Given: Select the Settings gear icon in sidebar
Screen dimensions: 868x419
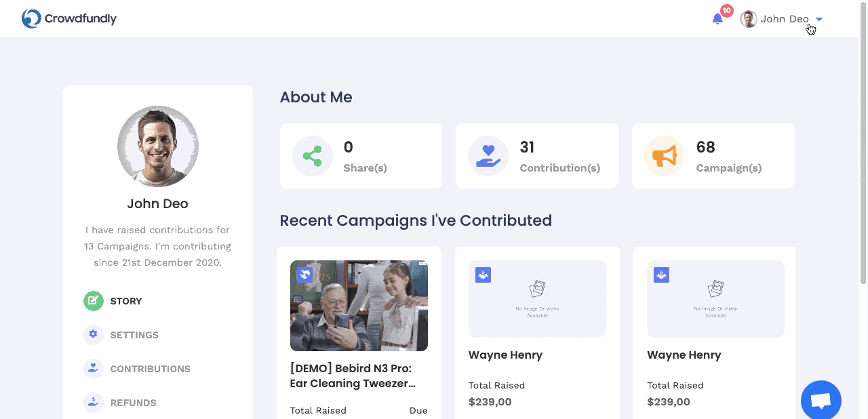Looking at the screenshot, I should 94,334.
